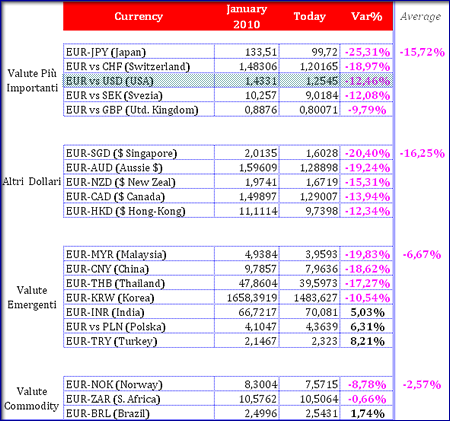Viewport: 450px width, 421px height.
Task: Select the Valute Emergenti group label
Action: (32, 297)
